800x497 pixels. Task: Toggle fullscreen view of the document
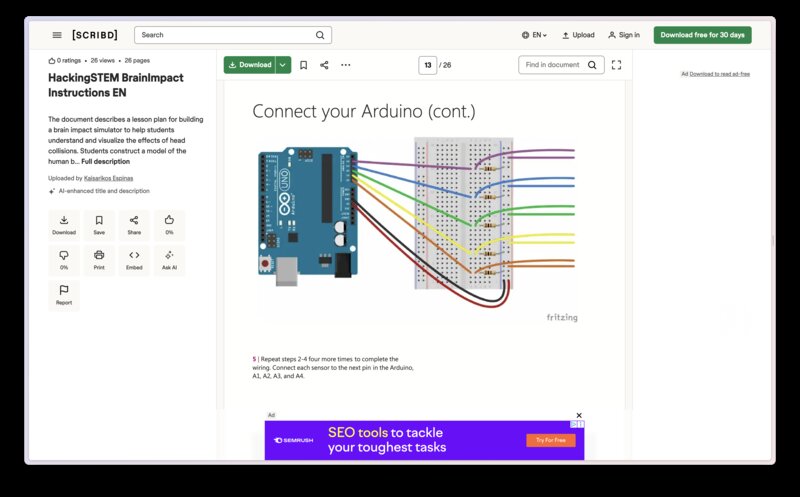616,65
